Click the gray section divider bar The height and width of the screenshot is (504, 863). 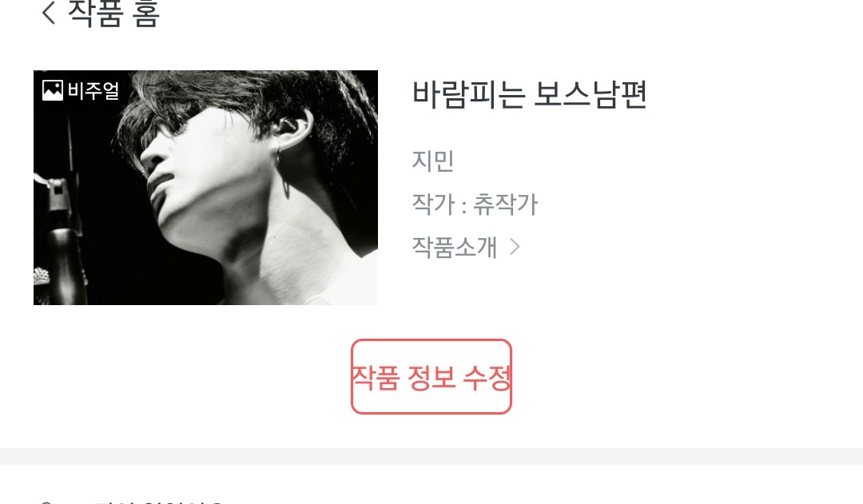(431, 456)
